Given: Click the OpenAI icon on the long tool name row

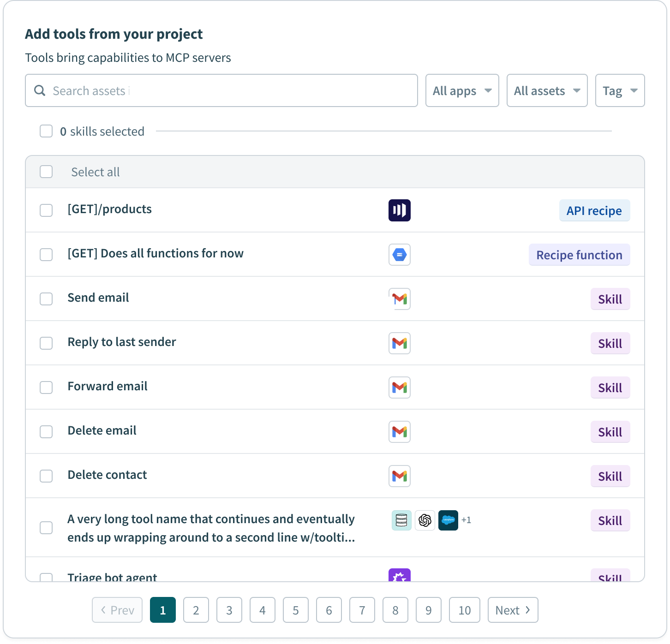Looking at the screenshot, I should (425, 520).
